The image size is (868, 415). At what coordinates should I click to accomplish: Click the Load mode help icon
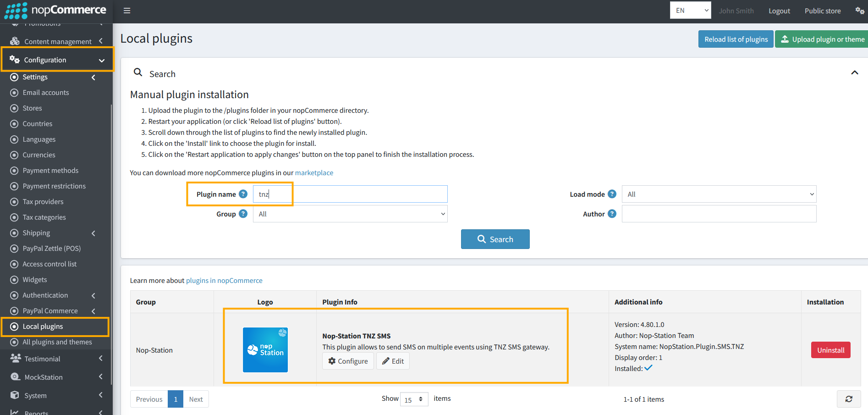612,194
